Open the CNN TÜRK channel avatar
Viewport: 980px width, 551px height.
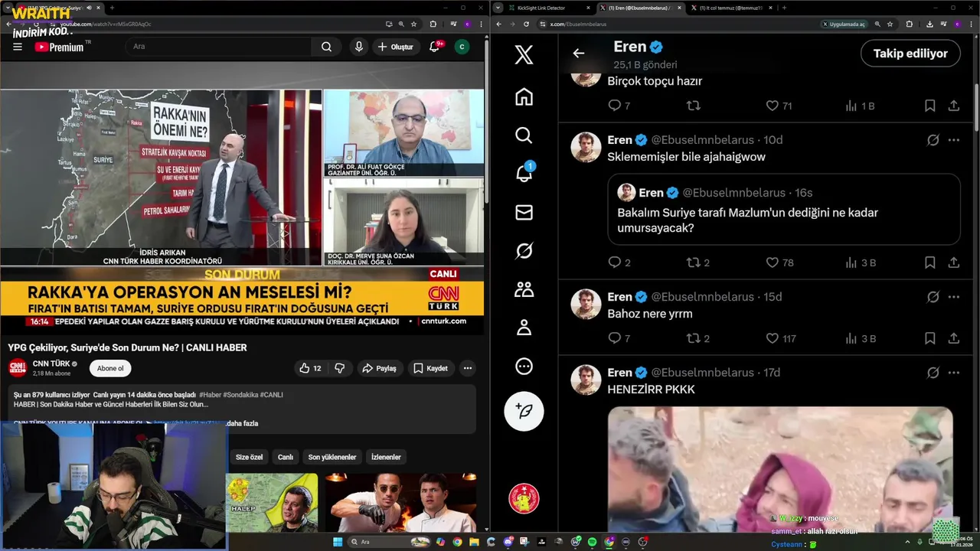(x=18, y=368)
